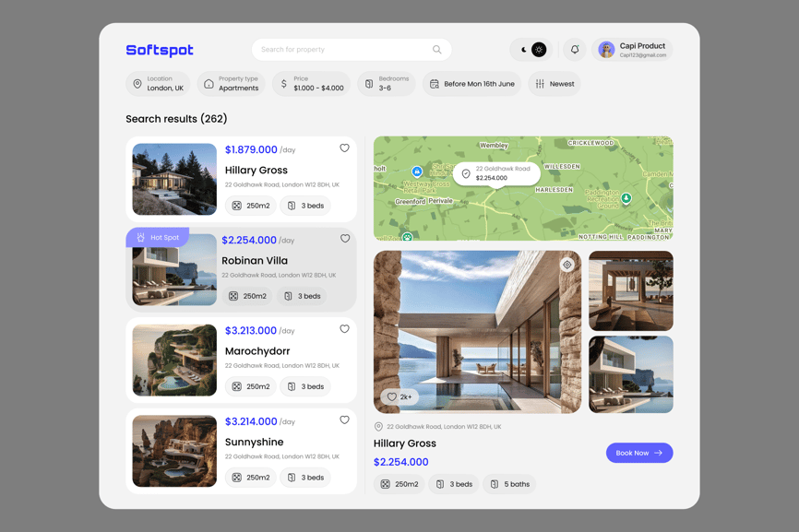Open the Location London, UK filter
Image resolution: width=799 pixels, height=532 pixels.
tap(158, 84)
